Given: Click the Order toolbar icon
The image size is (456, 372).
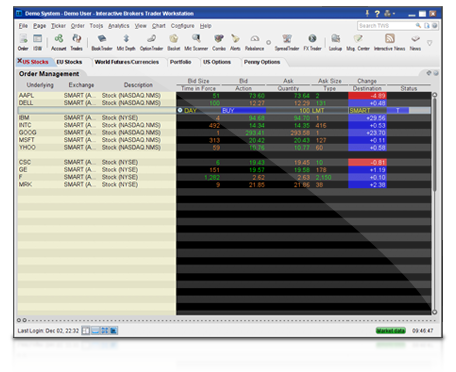Looking at the screenshot, I should [x=23, y=42].
